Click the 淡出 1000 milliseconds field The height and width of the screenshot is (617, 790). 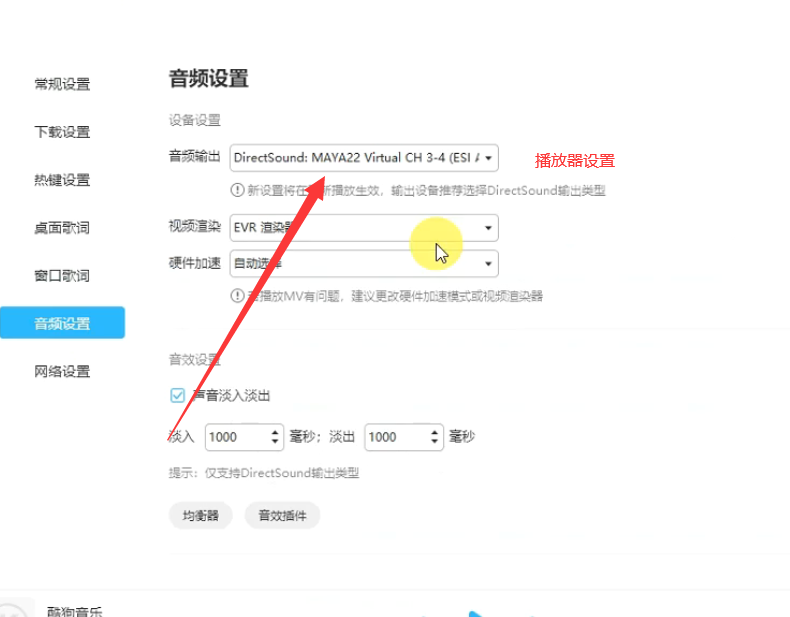[x=404, y=437]
